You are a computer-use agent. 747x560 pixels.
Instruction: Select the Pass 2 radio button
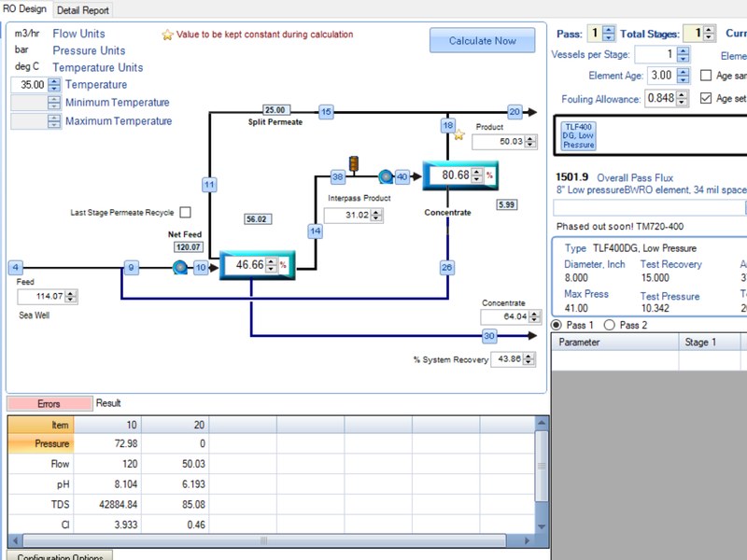(610, 325)
